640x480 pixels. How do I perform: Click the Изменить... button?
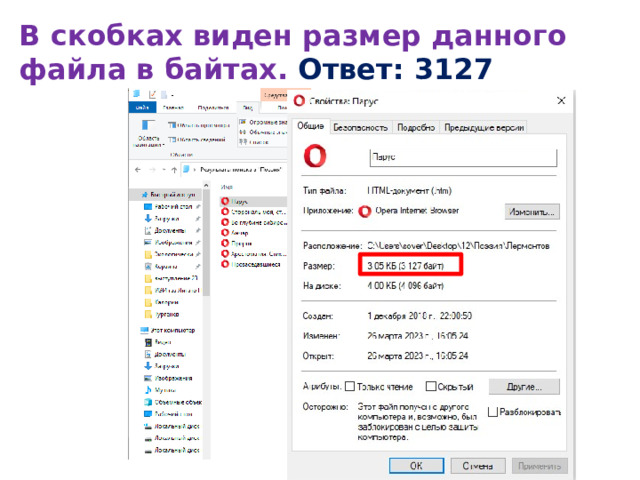point(532,212)
